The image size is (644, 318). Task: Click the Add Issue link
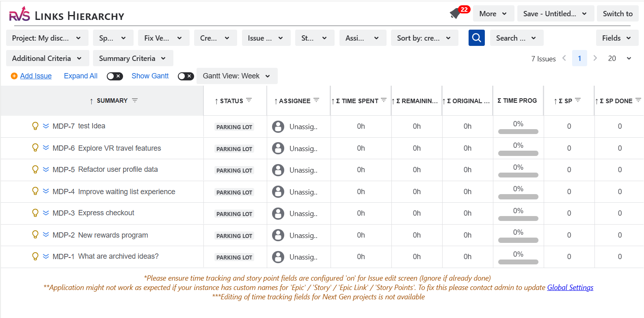coord(36,76)
